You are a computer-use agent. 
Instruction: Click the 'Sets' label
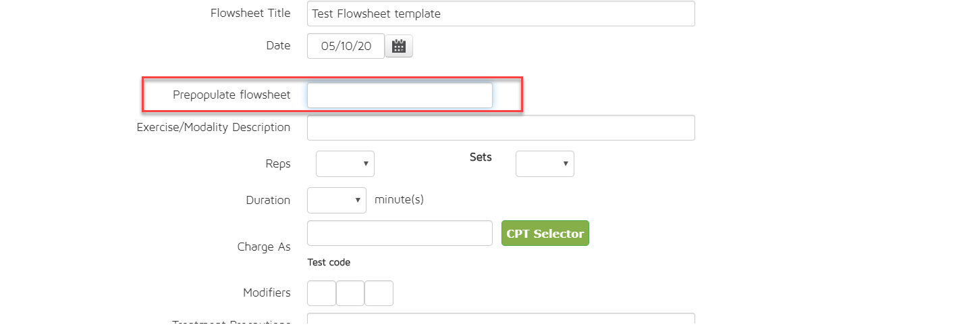pos(481,157)
